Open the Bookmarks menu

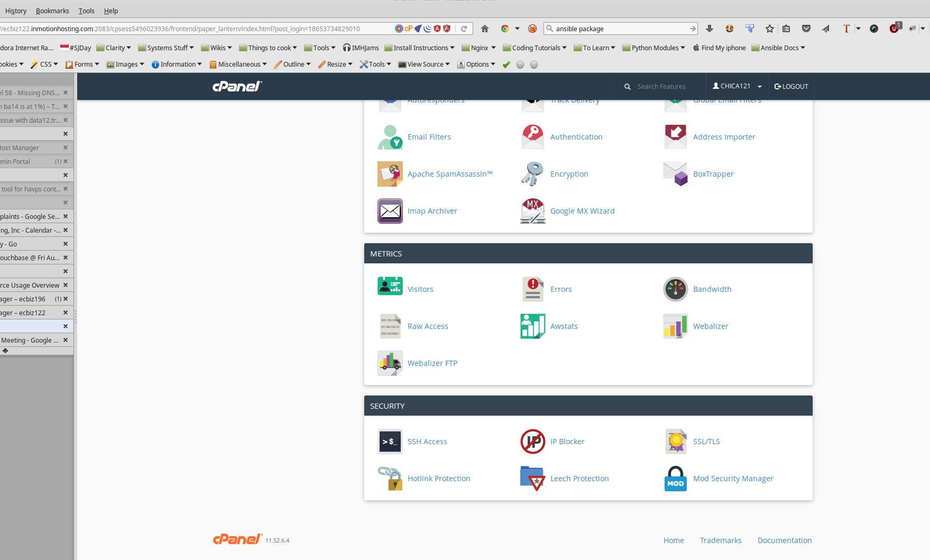(52, 11)
